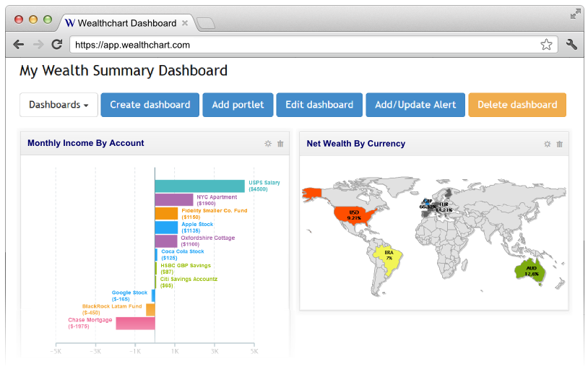
Task: Delete Monthly Income portlet via trash icon
Action: 280,143
